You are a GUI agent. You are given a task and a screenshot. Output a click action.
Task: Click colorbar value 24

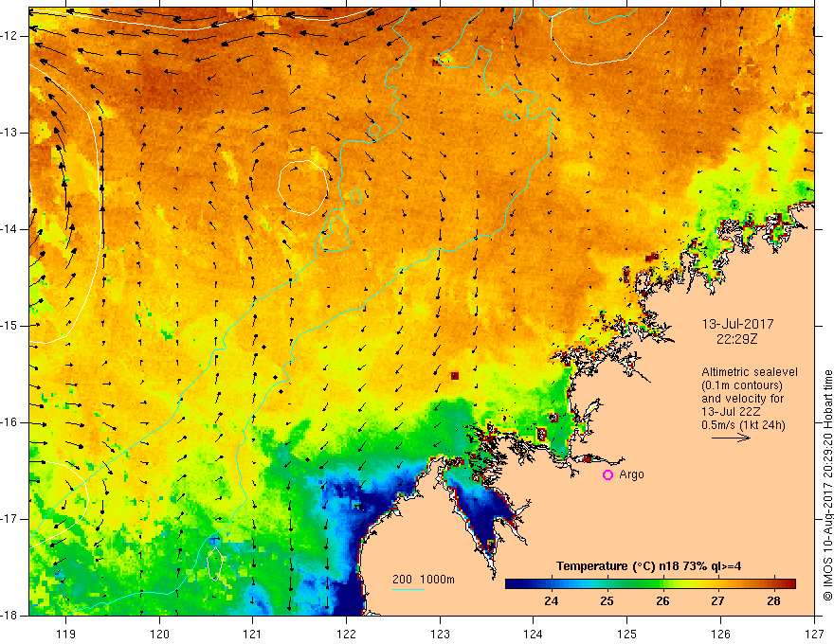tap(551, 601)
